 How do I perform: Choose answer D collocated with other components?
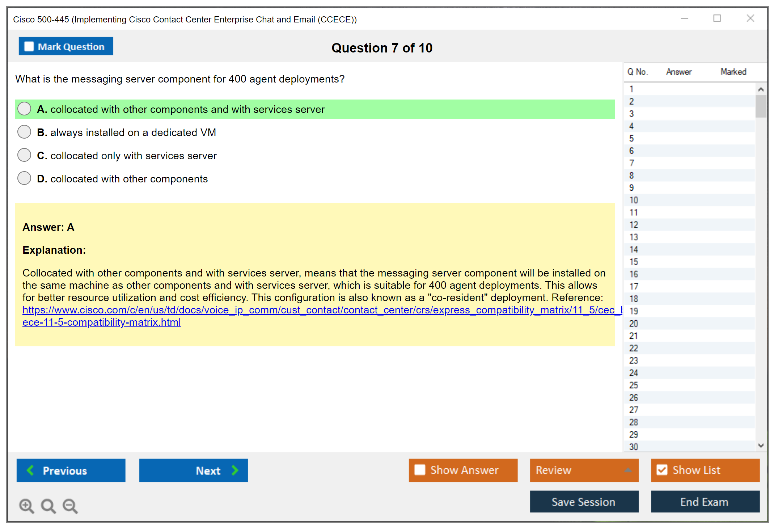click(24, 178)
